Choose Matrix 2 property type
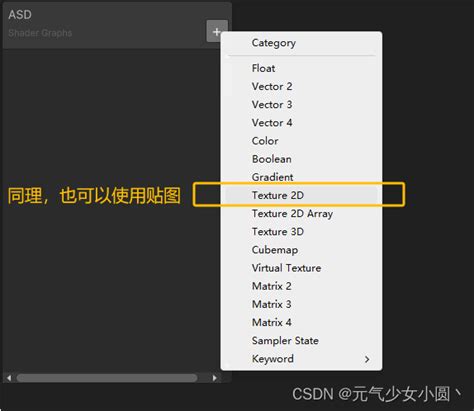Viewport: 474px width, 411px height. [301, 286]
